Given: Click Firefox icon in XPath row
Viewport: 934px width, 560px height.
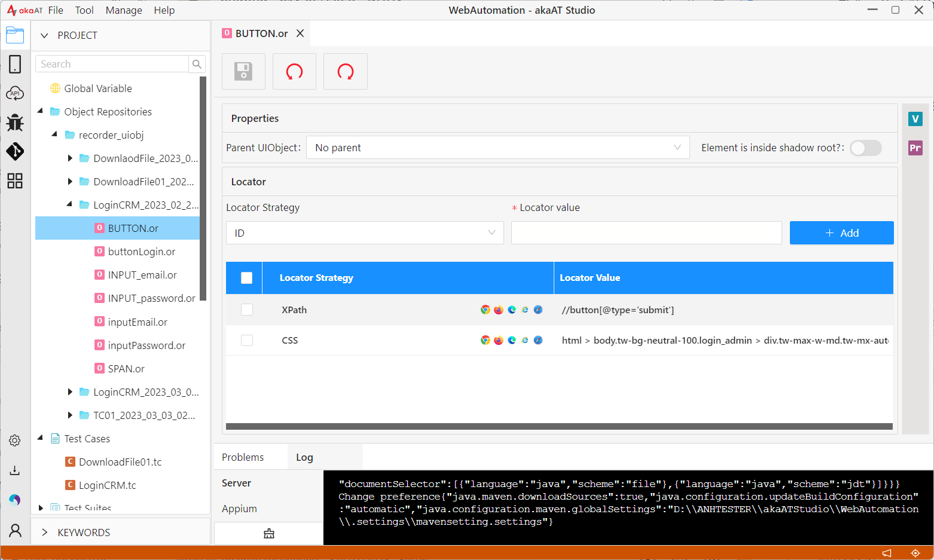Looking at the screenshot, I should click(499, 310).
